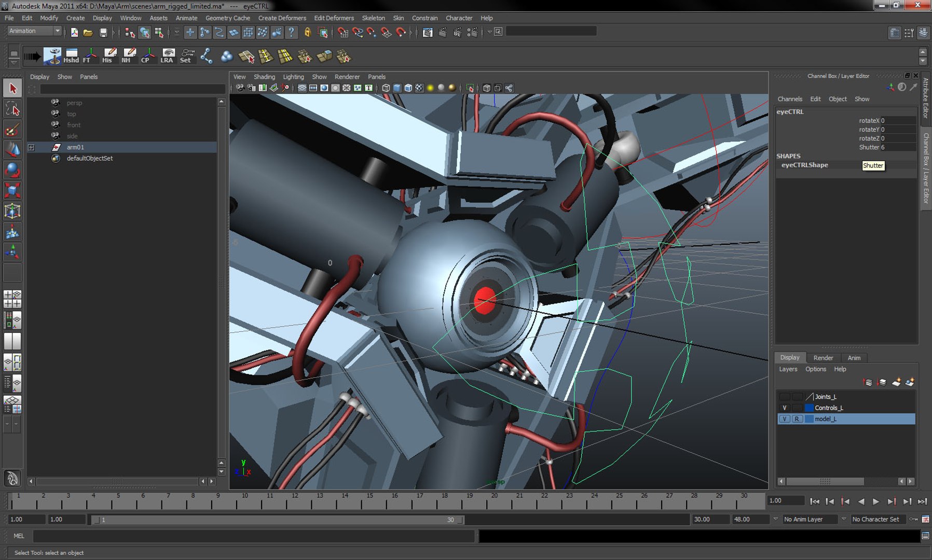Viewport: 932px width, 560px height.
Task: Click the lock icon in status line
Action: (x=308, y=33)
